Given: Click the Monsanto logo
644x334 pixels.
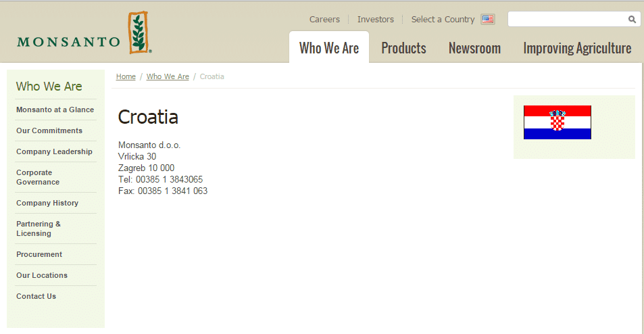Looking at the screenshot, I should (84, 33).
